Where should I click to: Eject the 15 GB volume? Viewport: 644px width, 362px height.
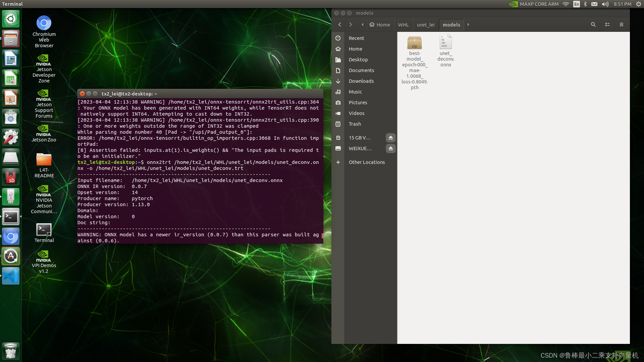click(390, 138)
